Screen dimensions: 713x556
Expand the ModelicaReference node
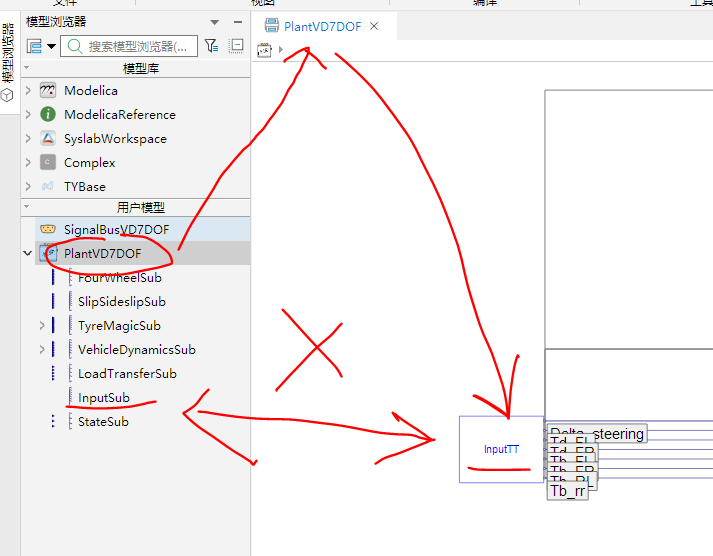(x=28, y=114)
